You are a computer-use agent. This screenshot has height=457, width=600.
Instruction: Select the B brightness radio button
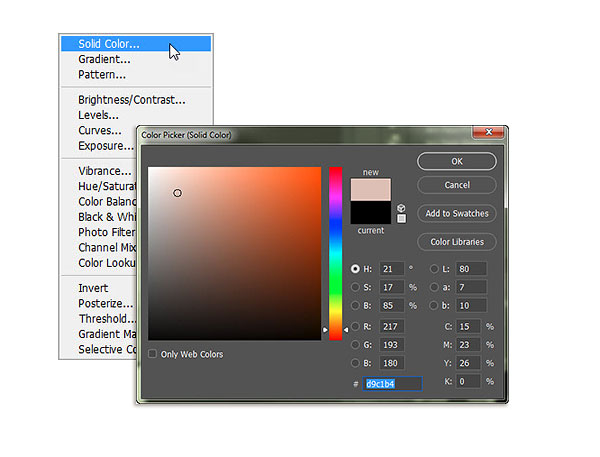(355, 305)
